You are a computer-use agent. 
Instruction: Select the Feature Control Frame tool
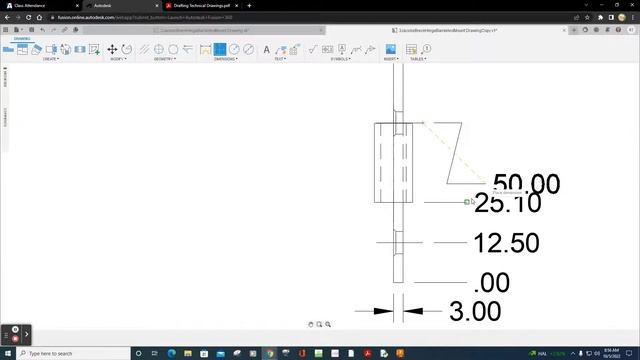coord(327,49)
